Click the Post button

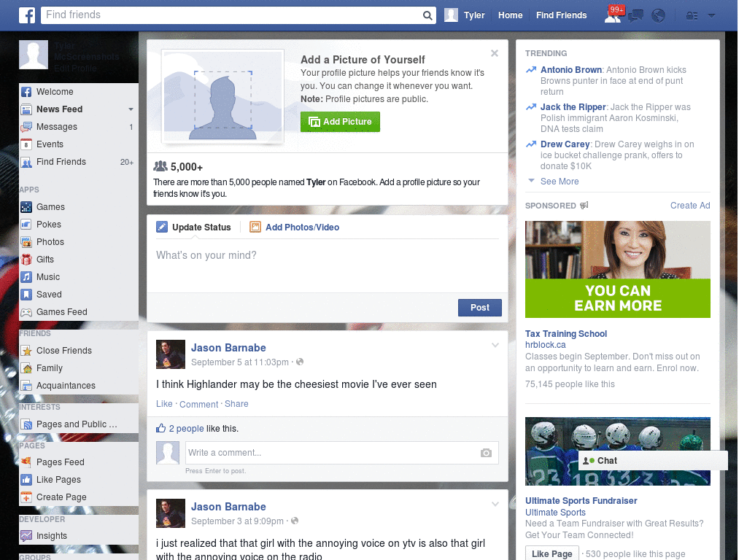480,308
